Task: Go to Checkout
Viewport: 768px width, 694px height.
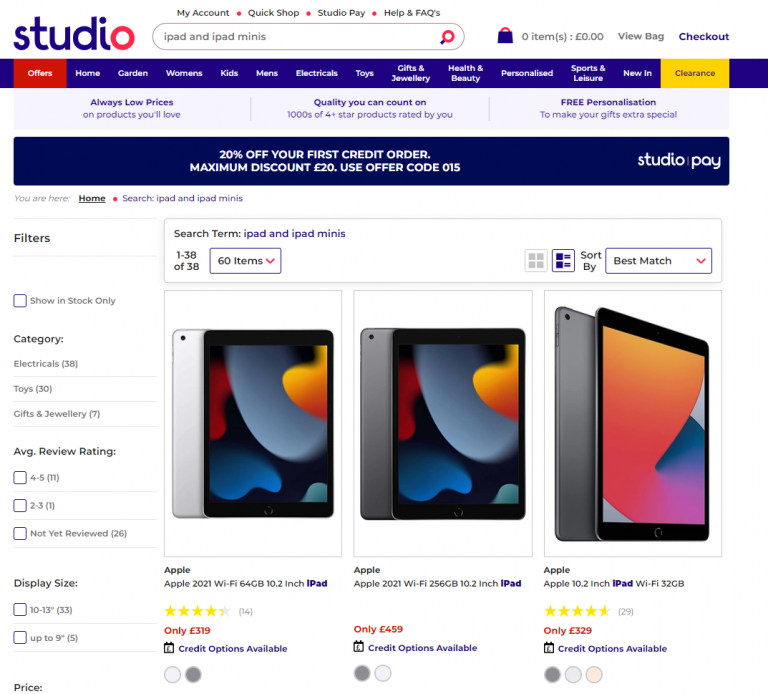Action: click(704, 36)
